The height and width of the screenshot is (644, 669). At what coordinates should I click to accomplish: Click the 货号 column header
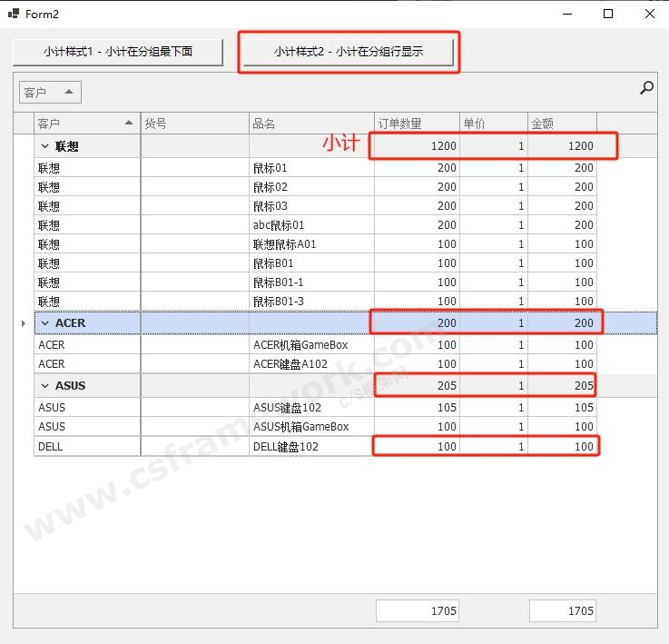[194, 124]
